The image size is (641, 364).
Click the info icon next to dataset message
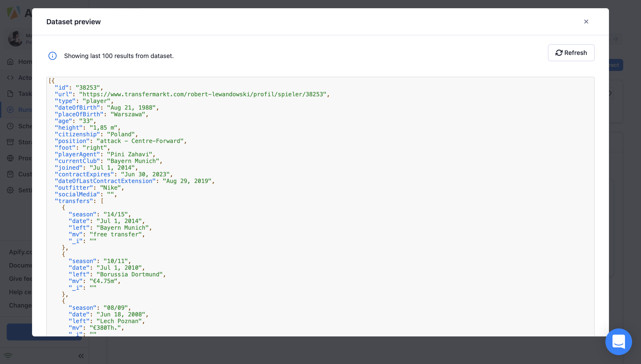(52, 56)
